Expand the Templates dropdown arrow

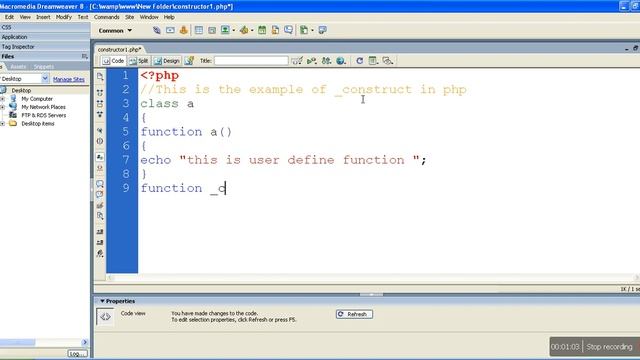click(x=312, y=30)
